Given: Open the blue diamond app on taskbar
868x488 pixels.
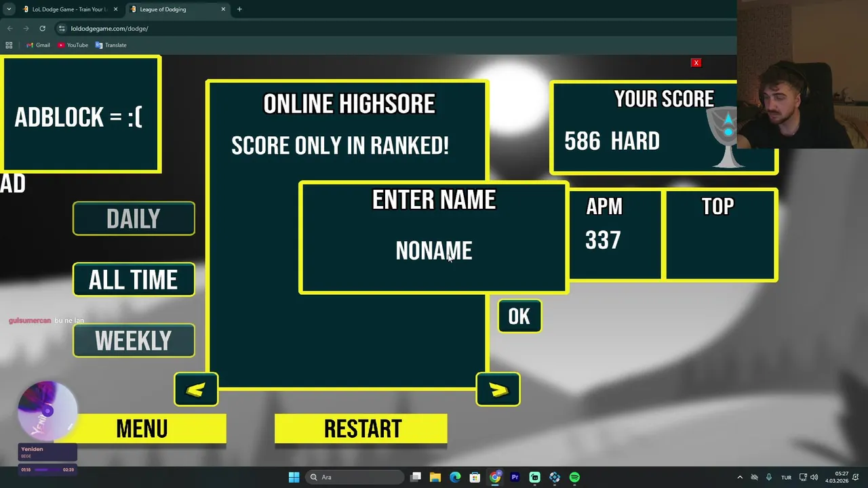Looking at the screenshot, I should click(555, 477).
